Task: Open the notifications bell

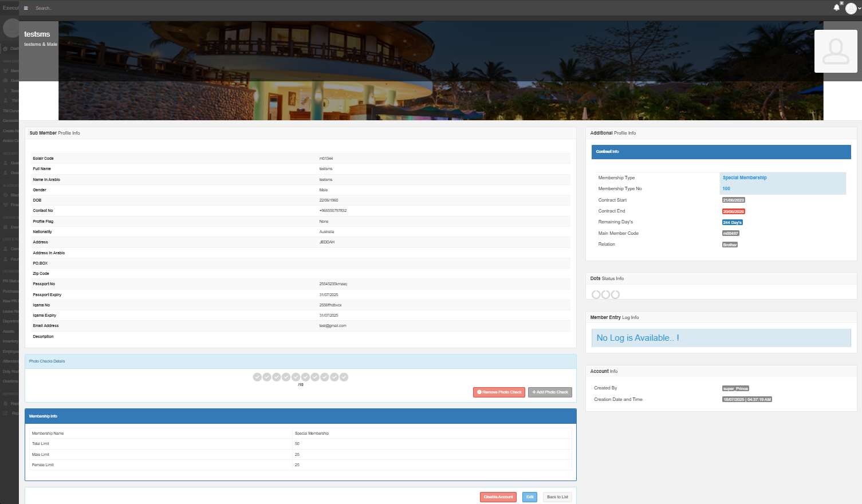Action: (x=836, y=7)
